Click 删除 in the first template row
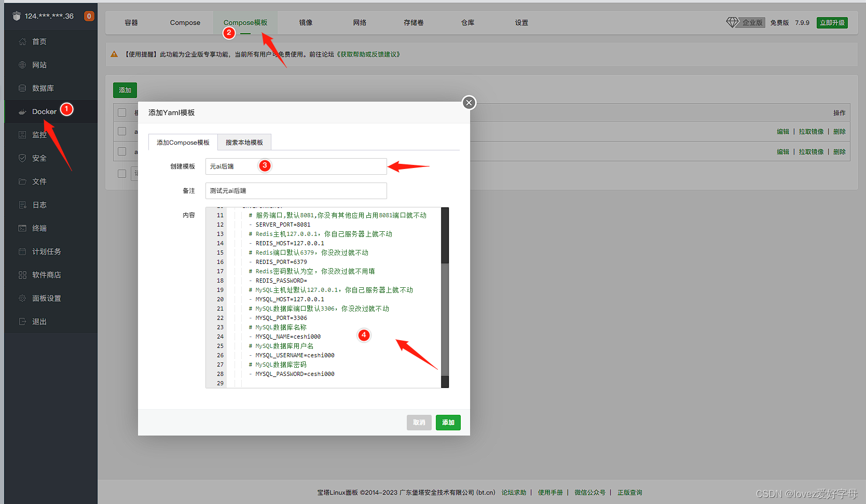 tap(840, 132)
